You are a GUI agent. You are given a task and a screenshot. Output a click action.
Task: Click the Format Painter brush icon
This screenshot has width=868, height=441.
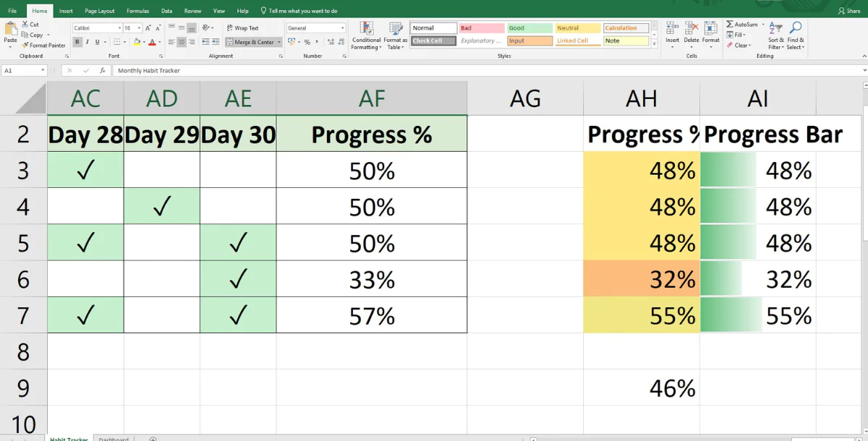25,46
